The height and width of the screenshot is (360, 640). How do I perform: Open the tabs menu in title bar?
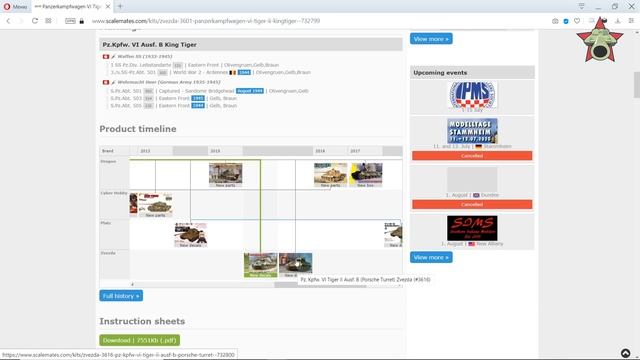[582, 6]
